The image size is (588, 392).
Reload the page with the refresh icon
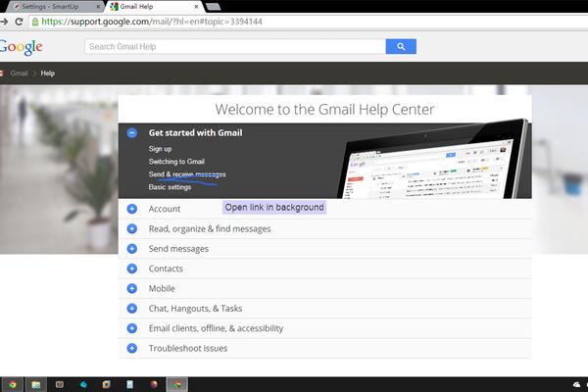pos(19,22)
